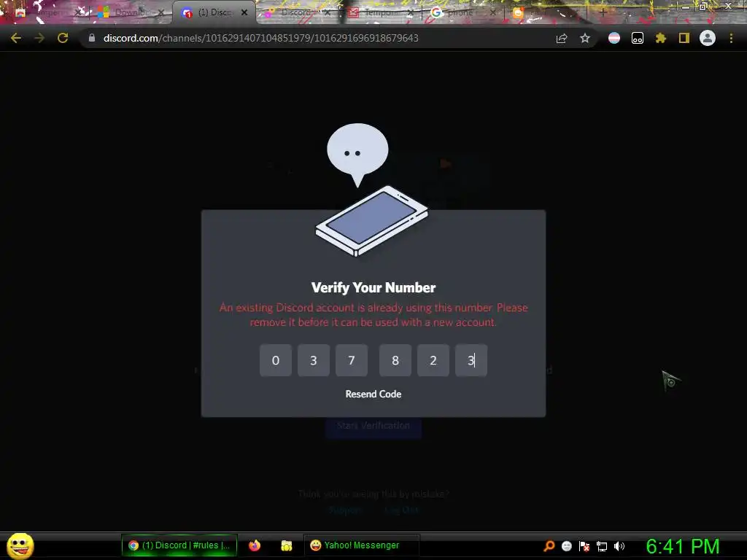
Task: Open the Action Center flag tray icon
Action: (584, 545)
